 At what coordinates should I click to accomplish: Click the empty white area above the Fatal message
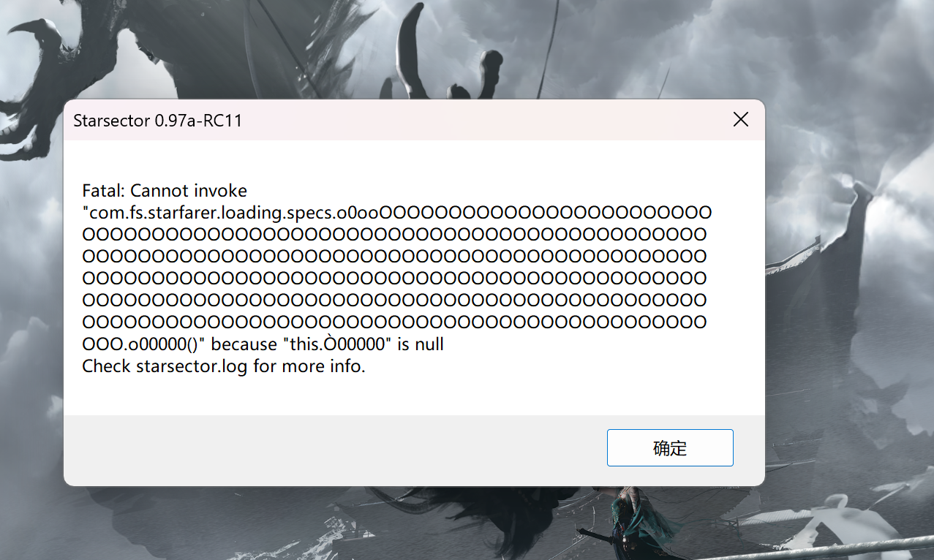click(414, 161)
